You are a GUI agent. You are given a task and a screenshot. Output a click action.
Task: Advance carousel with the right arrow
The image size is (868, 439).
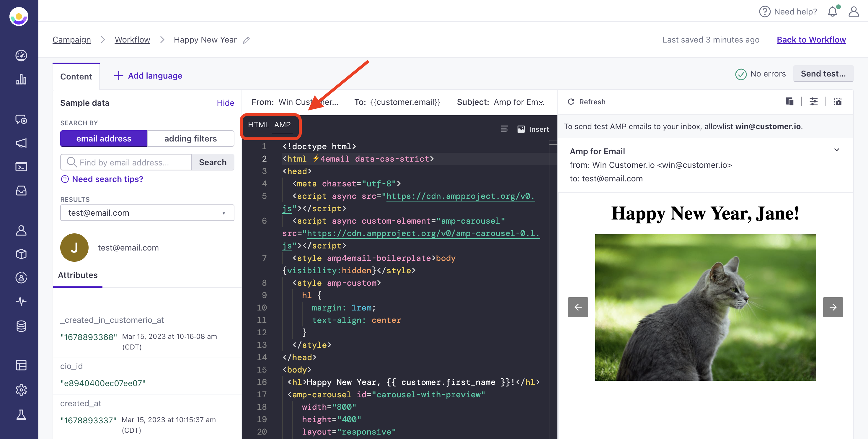[x=833, y=307]
